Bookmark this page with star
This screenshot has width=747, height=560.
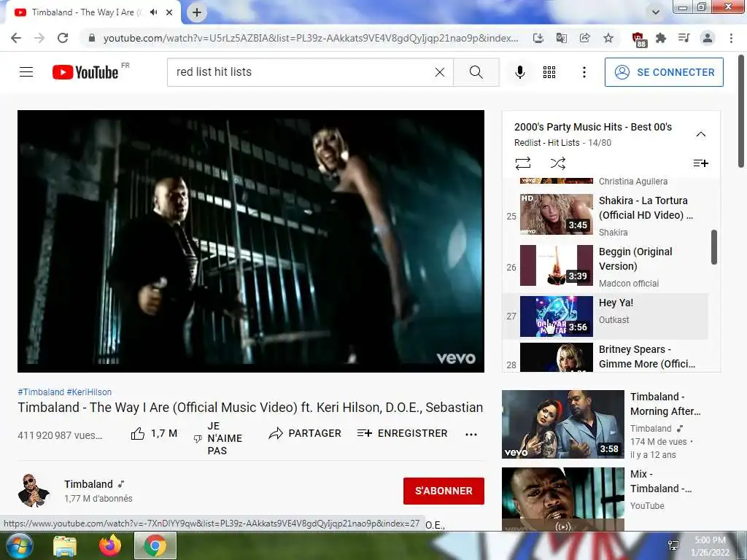tap(608, 38)
